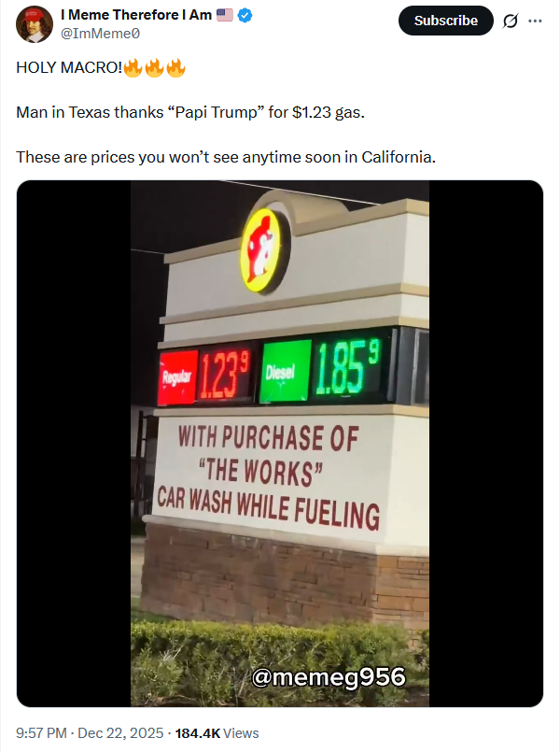
Task: Open the three-dot more options menu
Action: coord(535,21)
